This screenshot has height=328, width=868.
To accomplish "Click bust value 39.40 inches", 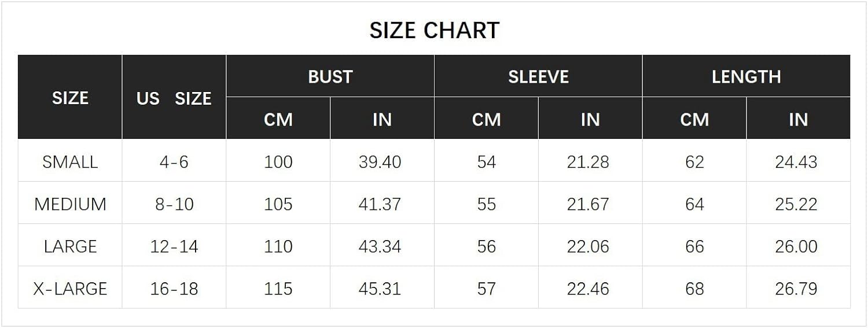I will (380, 161).
